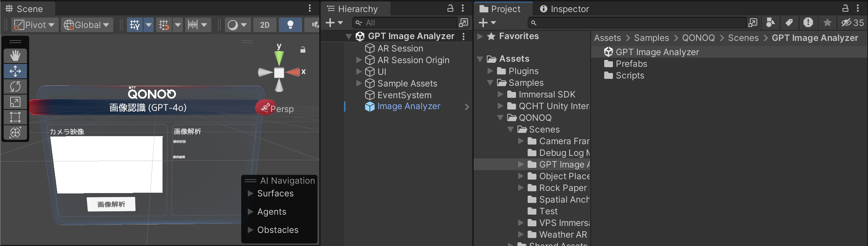
Task: Click the Project search-by-type icon
Action: coord(770,23)
